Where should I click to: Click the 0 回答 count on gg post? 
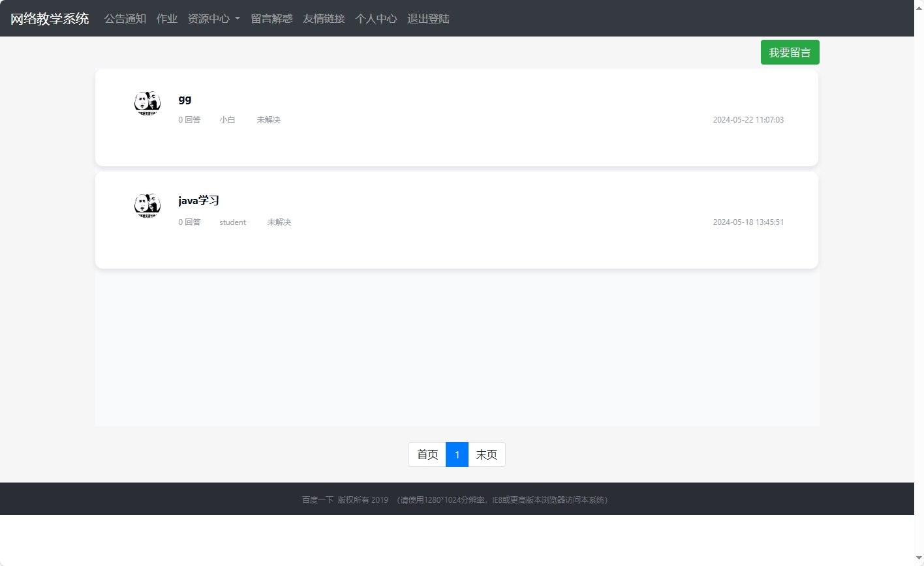(x=190, y=120)
